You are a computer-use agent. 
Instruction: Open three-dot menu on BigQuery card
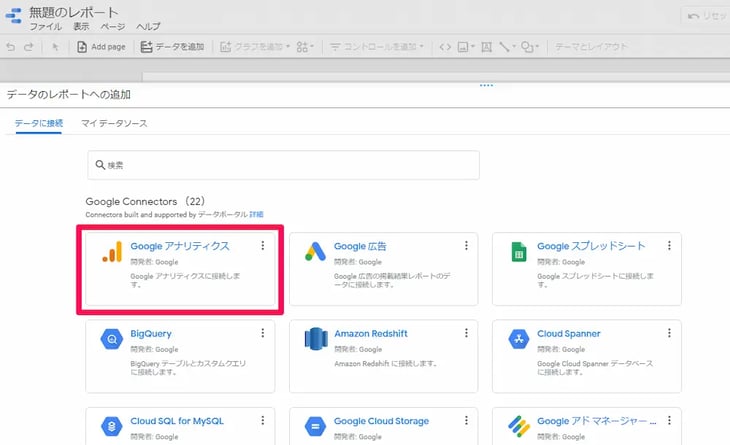click(263, 334)
